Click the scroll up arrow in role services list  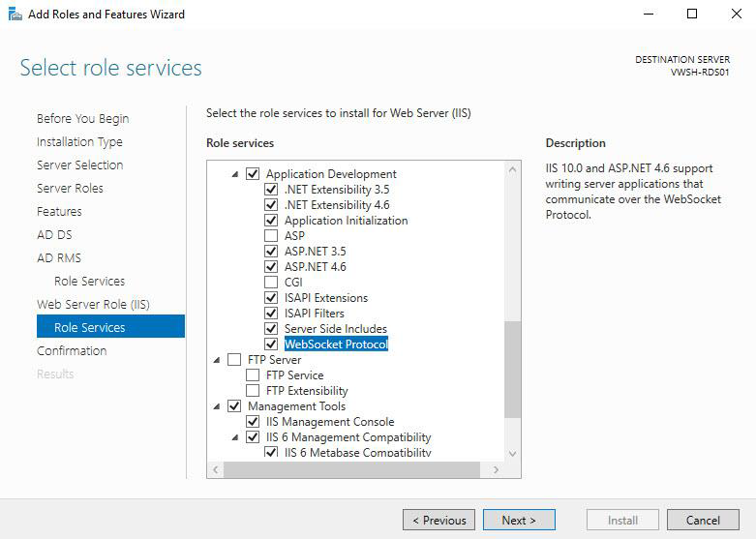pyautogui.click(x=512, y=169)
